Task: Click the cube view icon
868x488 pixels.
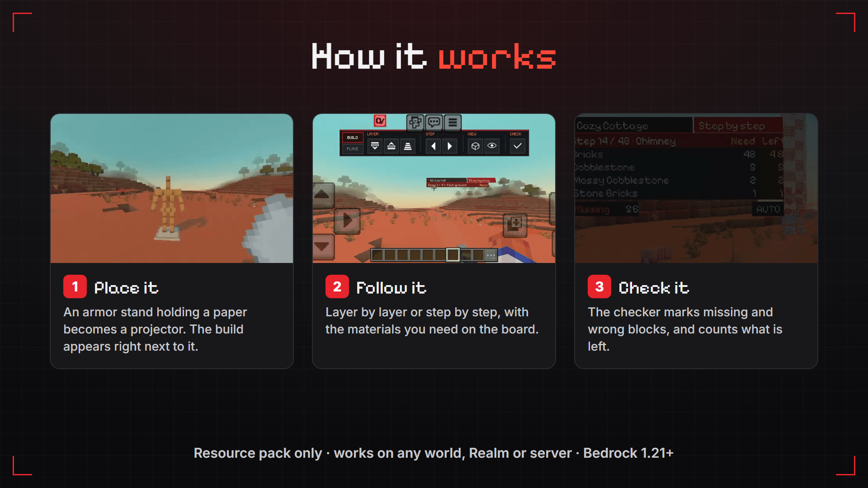Action: click(x=475, y=146)
